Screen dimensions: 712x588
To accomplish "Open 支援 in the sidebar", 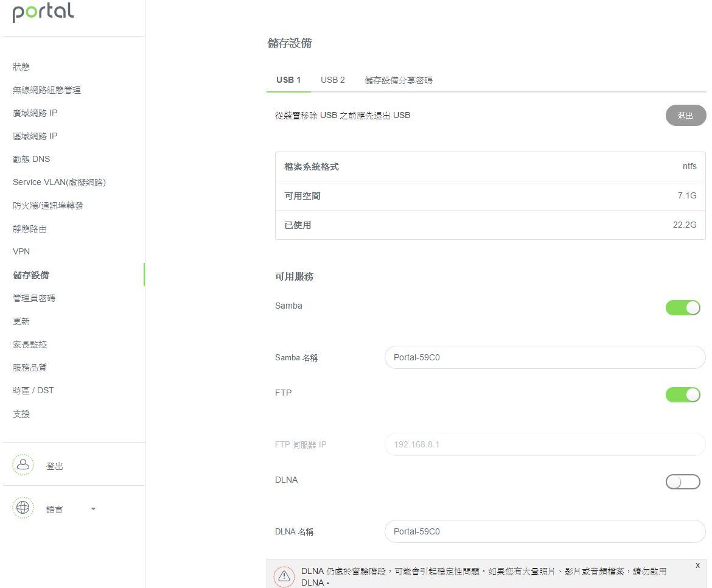I will [x=21, y=414].
